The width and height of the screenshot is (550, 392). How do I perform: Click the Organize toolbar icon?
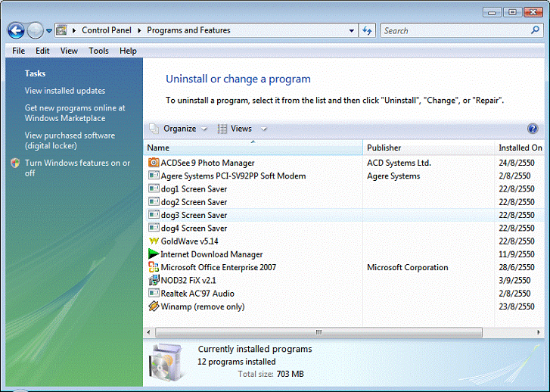(154, 129)
